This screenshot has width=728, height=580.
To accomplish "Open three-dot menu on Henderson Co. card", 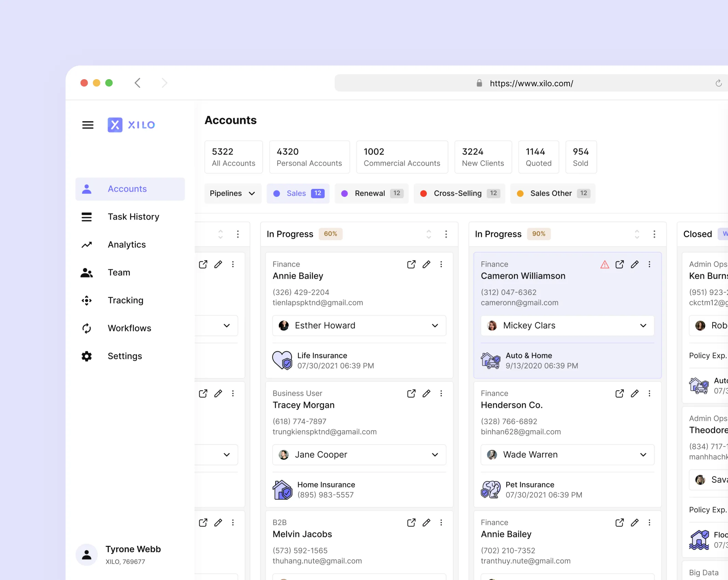I will pos(649,393).
